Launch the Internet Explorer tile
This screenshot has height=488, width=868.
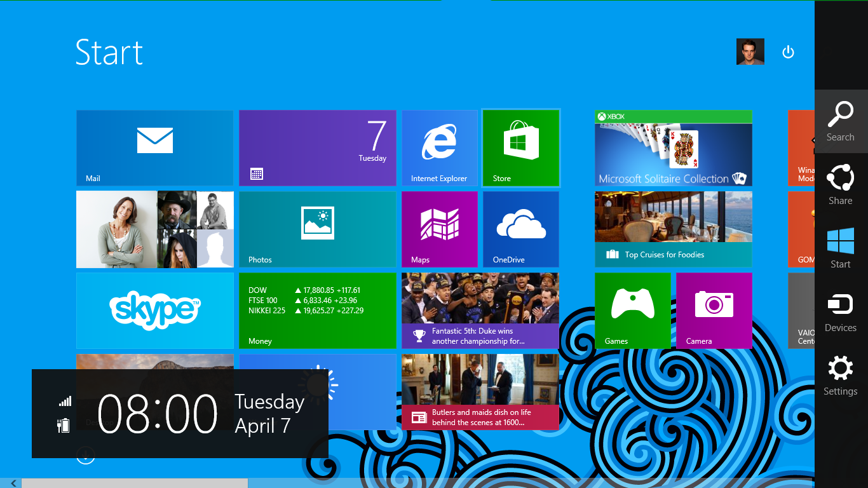[x=440, y=148]
